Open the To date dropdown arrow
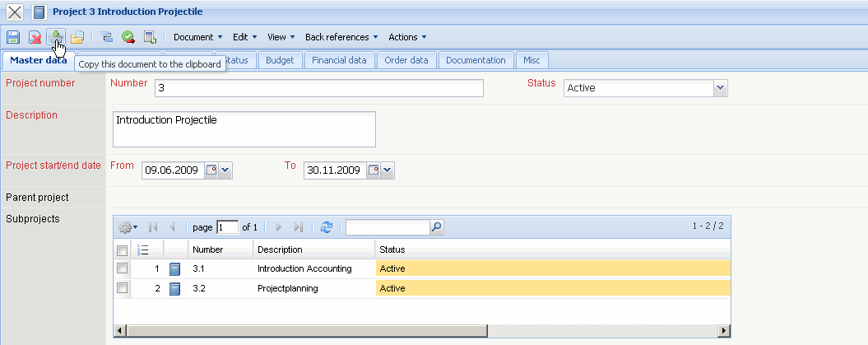This screenshot has width=868, height=345. coord(388,170)
